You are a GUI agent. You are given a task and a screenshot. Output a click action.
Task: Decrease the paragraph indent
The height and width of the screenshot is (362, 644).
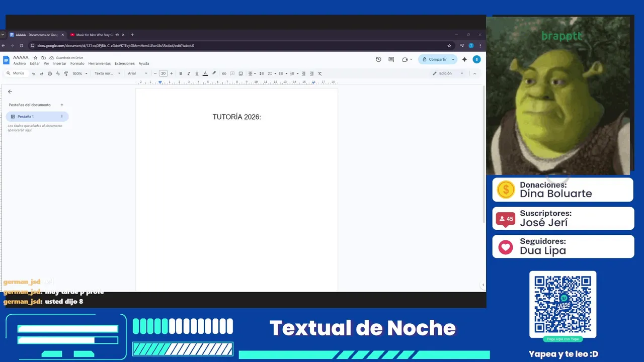coord(303,73)
